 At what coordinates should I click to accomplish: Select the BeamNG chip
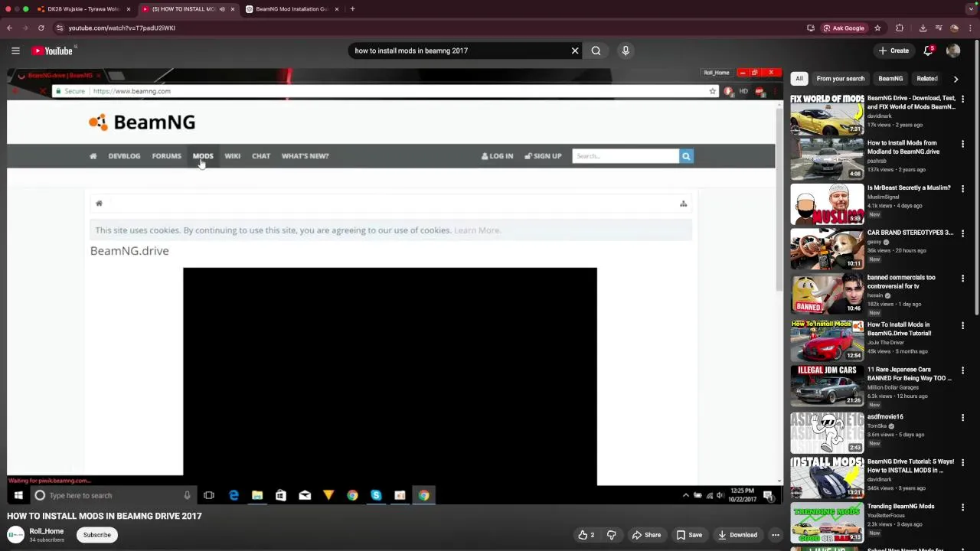tap(890, 78)
